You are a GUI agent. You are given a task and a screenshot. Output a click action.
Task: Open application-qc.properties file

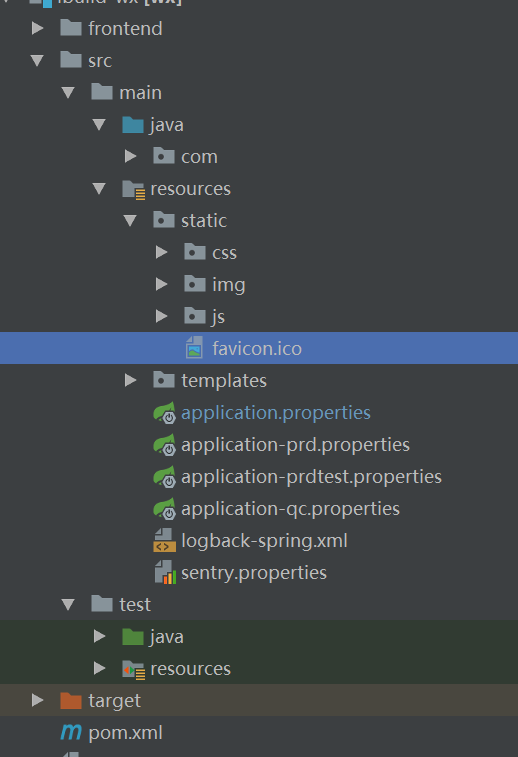coord(290,509)
